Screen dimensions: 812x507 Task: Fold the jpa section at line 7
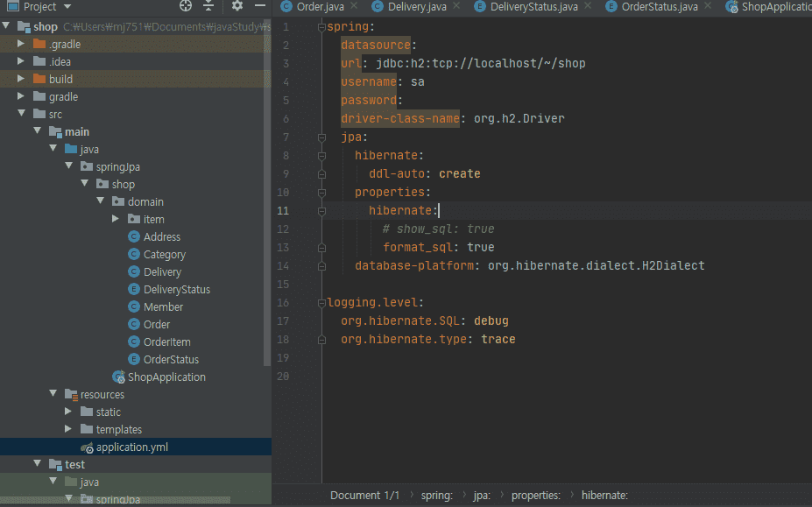[x=321, y=137]
